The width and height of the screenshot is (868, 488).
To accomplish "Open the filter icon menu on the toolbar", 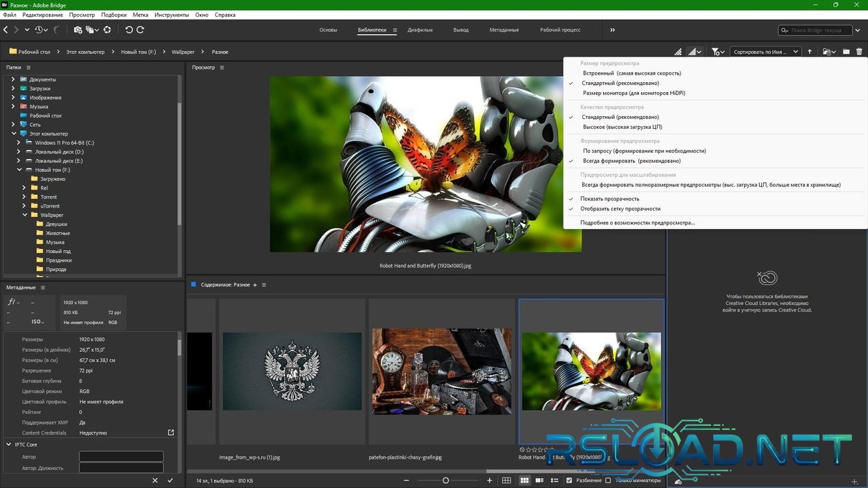I will [716, 51].
